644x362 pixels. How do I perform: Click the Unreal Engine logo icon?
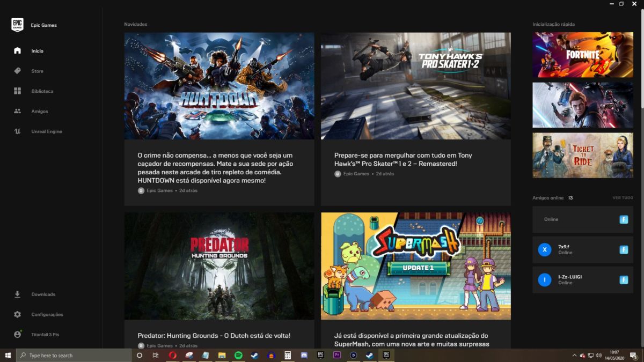[17, 131]
